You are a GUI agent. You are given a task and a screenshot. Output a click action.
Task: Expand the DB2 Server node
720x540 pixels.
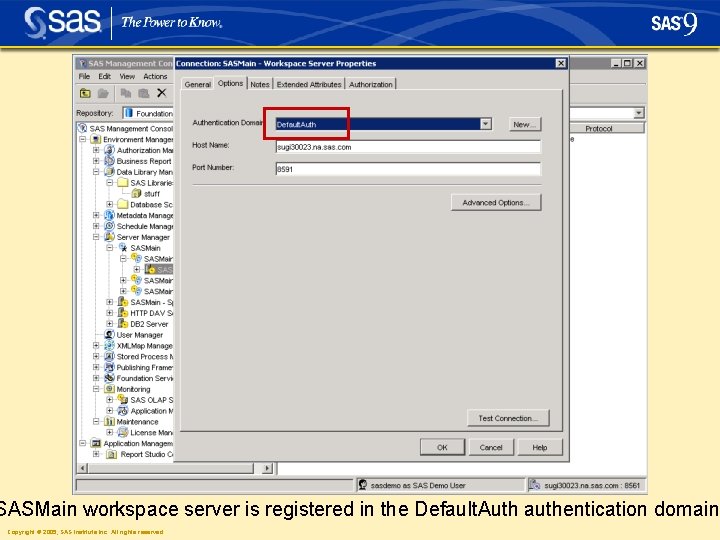coord(110,324)
